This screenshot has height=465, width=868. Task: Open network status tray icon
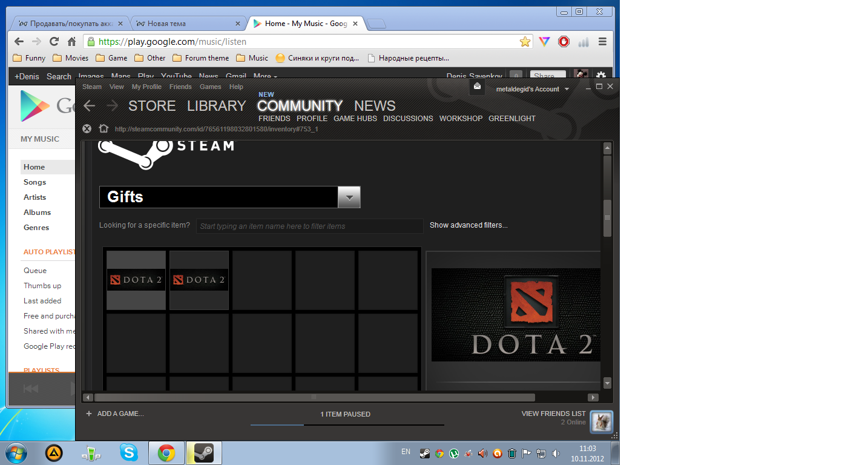tap(541, 453)
